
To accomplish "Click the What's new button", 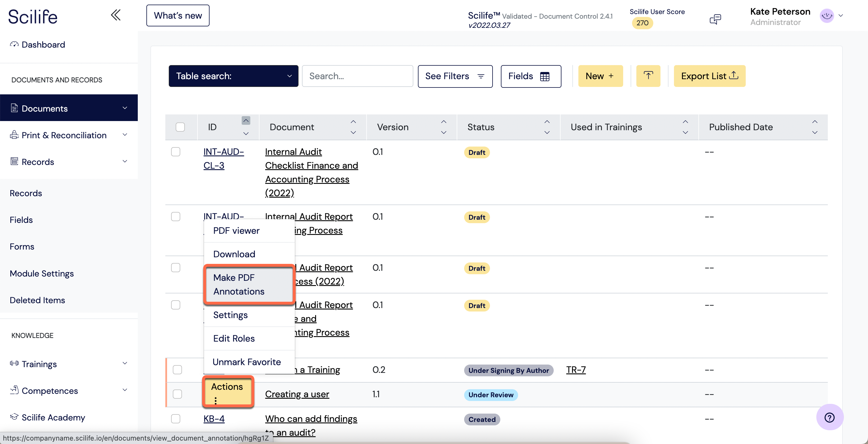I will (178, 15).
